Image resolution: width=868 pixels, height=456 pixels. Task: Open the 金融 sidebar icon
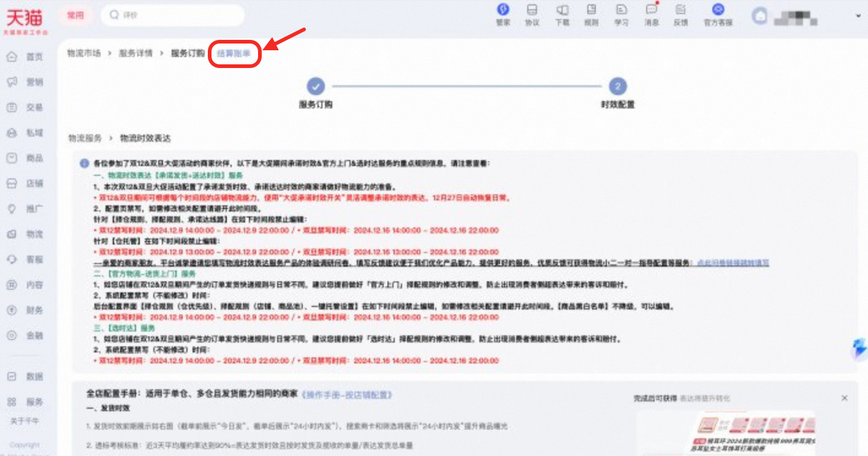12,335
